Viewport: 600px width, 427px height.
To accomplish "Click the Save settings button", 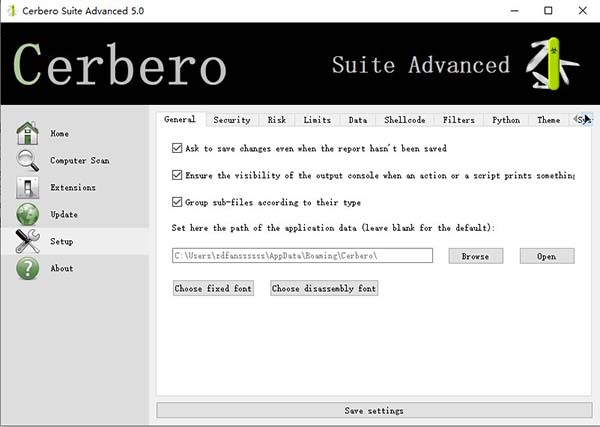I will [x=374, y=411].
